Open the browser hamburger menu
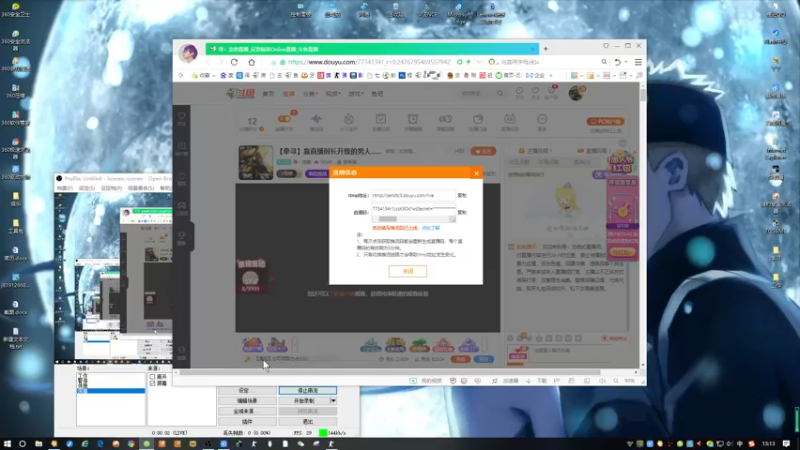800x450 pixels. 638,62
